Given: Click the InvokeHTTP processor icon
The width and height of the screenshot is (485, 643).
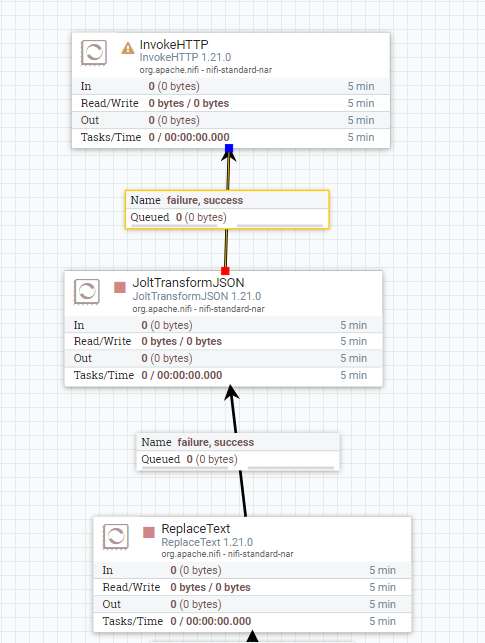Looking at the screenshot, I should pyautogui.click(x=94, y=52).
